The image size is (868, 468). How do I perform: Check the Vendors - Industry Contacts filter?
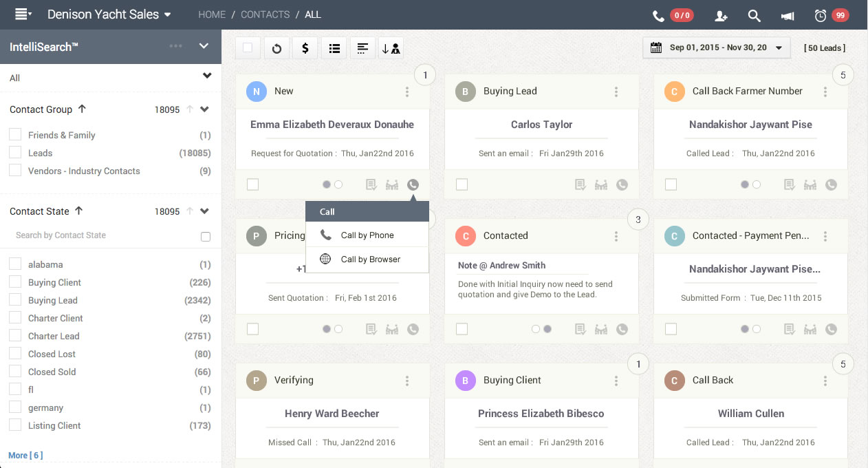(x=15, y=171)
